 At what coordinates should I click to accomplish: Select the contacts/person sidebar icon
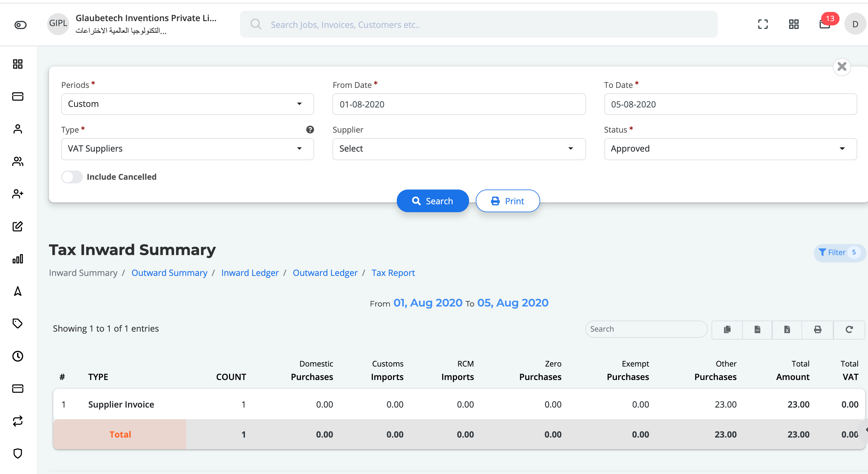18,129
